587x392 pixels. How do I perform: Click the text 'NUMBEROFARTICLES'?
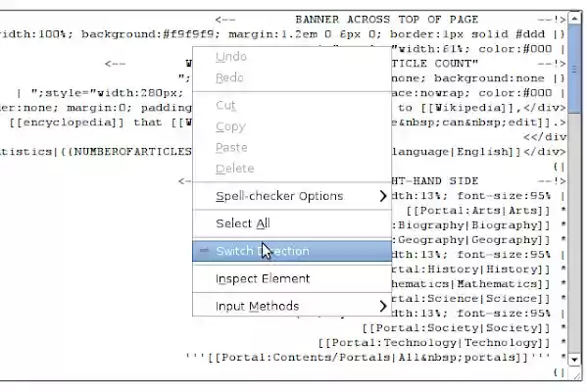pyautogui.click(x=133, y=152)
